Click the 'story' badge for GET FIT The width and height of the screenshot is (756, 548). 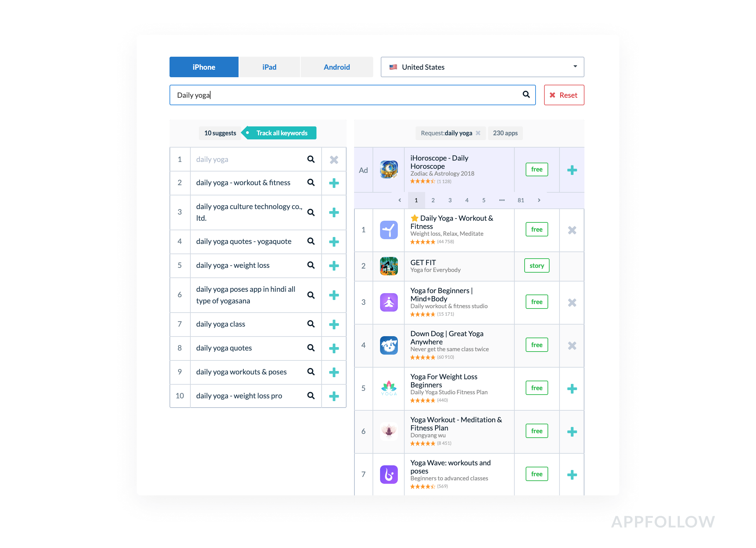coord(537,265)
